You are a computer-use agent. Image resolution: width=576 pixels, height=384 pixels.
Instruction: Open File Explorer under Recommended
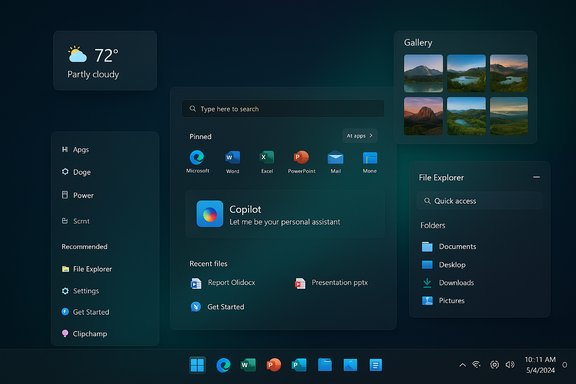[x=87, y=269]
